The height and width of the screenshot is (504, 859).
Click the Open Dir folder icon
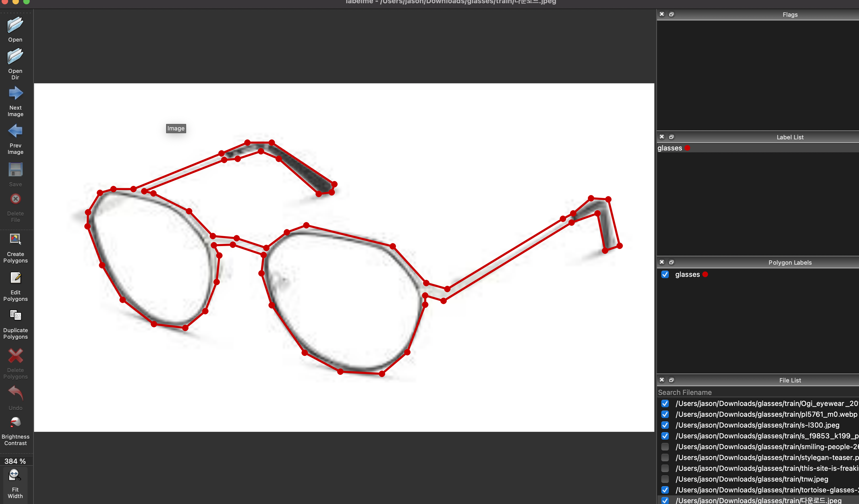[x=15, y=56]
